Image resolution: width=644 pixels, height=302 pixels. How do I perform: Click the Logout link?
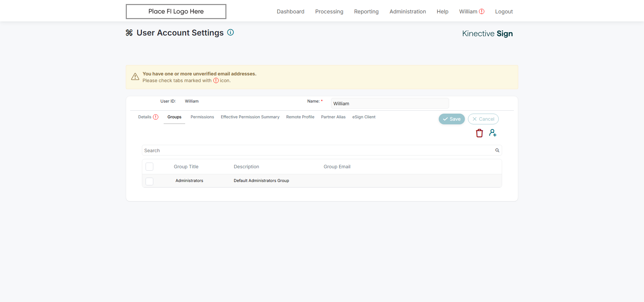[x=504, y=12]
